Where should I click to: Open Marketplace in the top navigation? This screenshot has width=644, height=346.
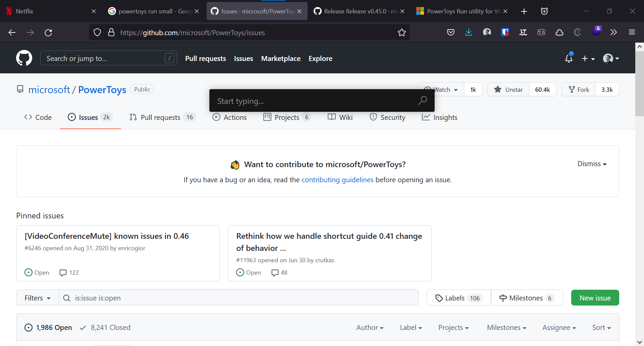[281, 59]
